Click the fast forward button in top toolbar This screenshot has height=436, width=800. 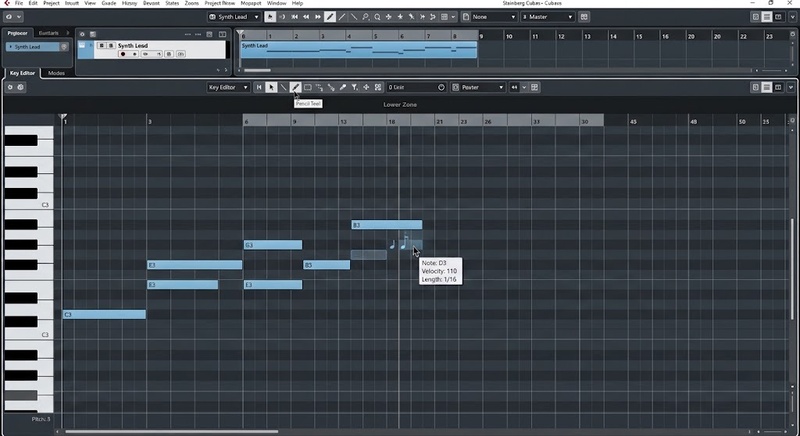pos(317,17)
